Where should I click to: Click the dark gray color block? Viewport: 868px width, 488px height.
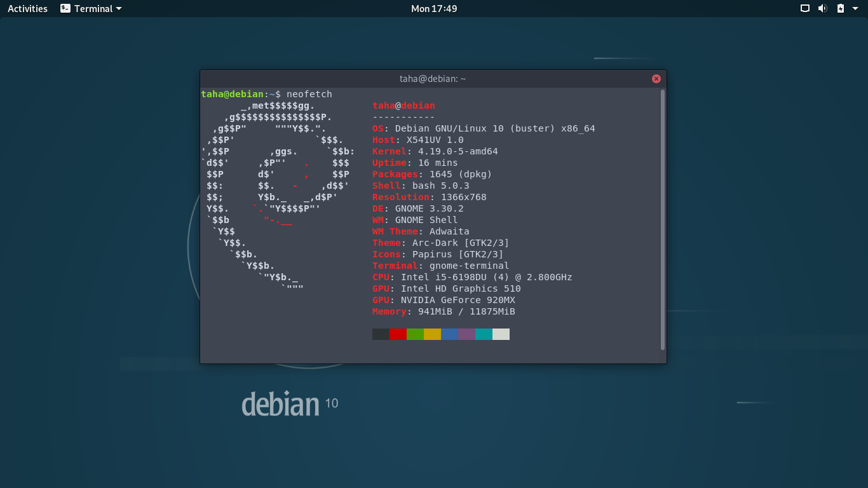click(x=381, y=334)
